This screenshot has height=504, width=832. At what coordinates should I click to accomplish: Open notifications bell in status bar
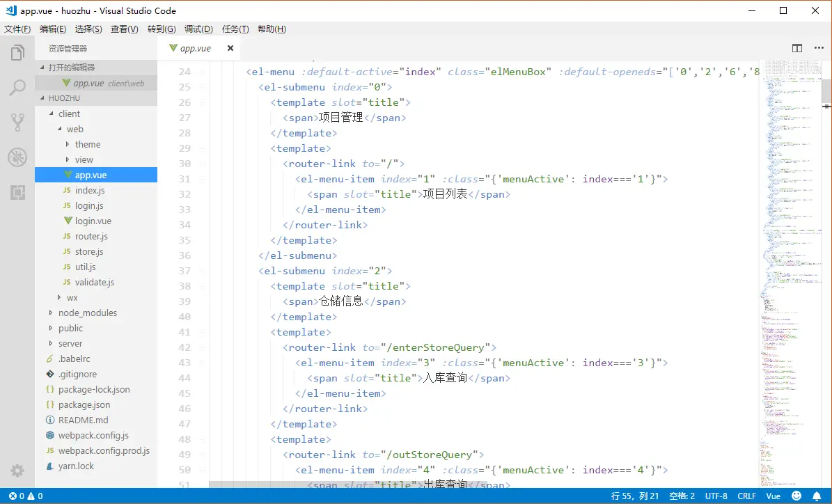tap(817, 496)
